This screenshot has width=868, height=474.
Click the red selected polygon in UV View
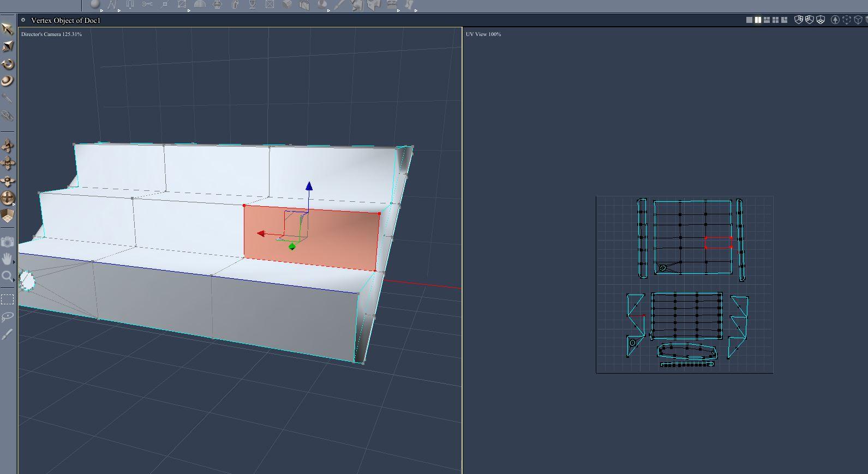719,243
